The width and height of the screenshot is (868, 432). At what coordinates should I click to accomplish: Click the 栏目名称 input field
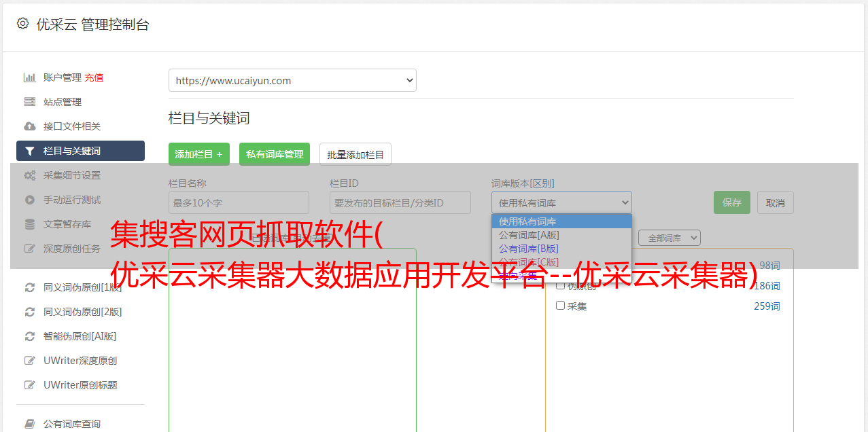pos(239,202)
